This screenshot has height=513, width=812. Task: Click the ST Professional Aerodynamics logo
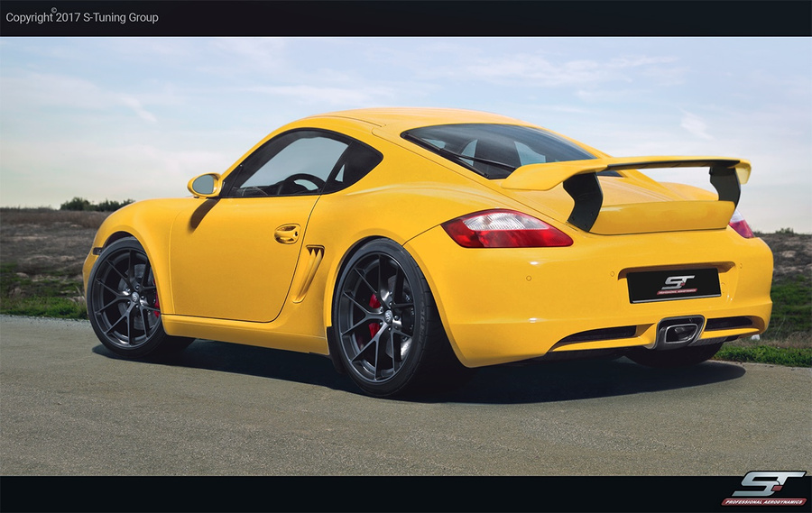coord(763,488)
